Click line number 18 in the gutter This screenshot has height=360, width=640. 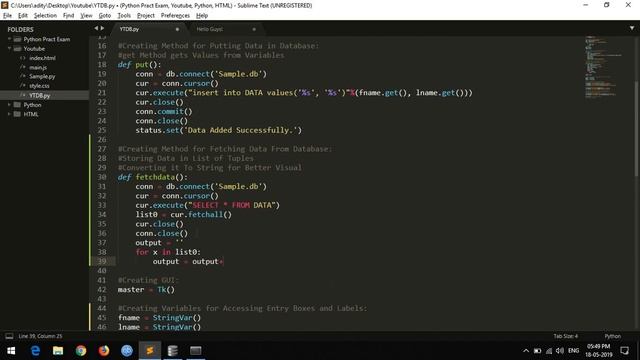[x=102, y=64]
